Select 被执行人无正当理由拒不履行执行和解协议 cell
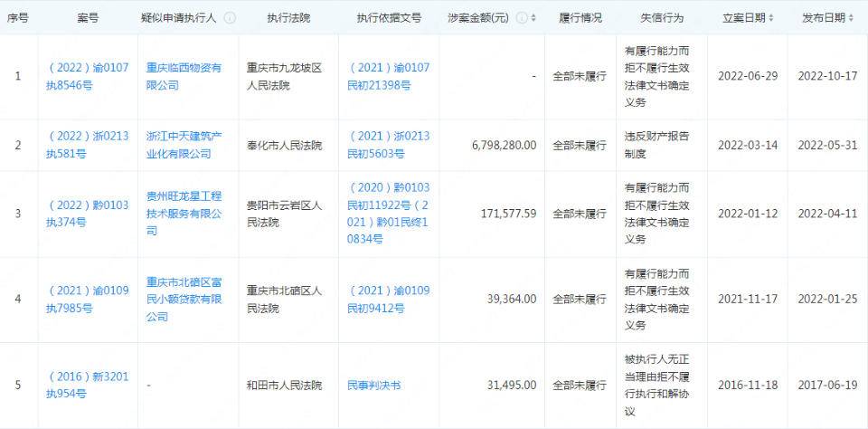The height and width of the screenshot is (429, 868). click(x=657, y=386)
